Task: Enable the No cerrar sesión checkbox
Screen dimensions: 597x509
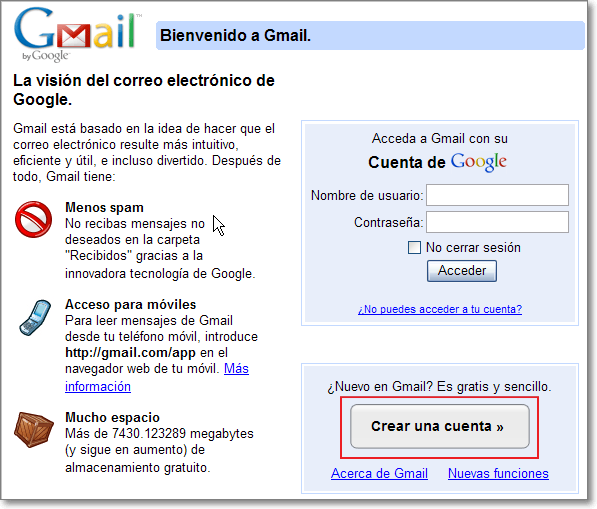Action: coord(414,247)
